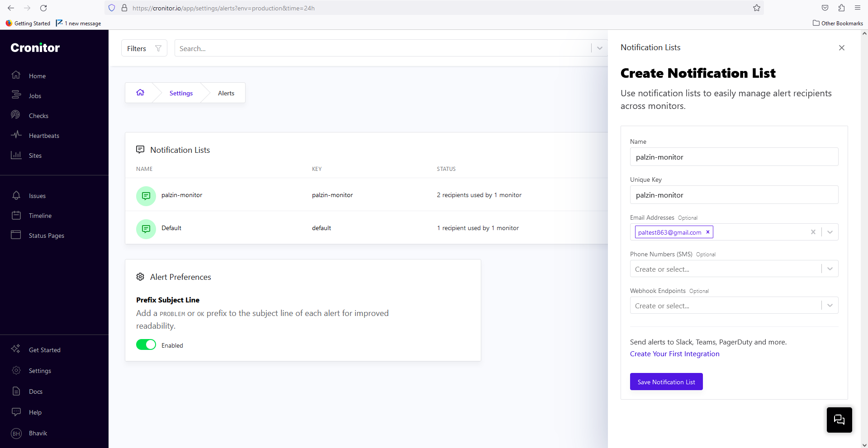868x448 pixels.
Task: Click the BH user avatar
Action: (x=16, y=433)
